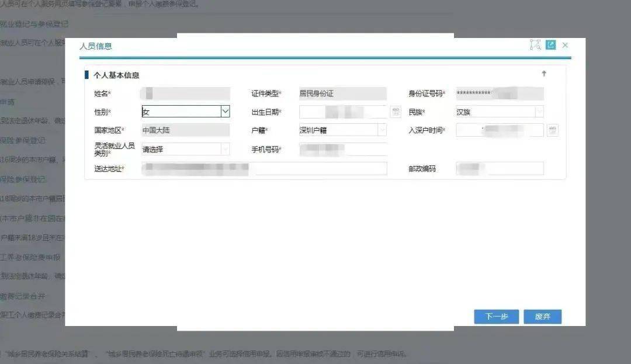This screenshot has height=364, width=631.
Task: Click the up-arrow collapse icon above the form
Action: coord(544,74)
